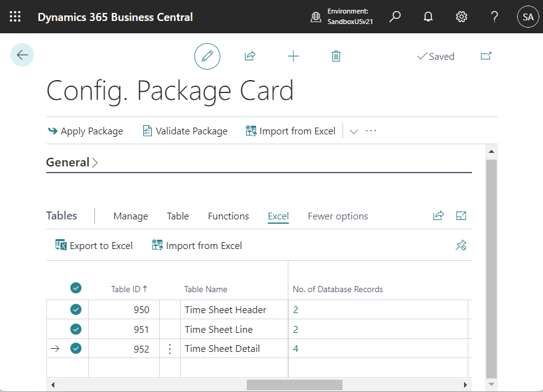
Task: Open records count 4 for Time Sheet Detail
Action: tap(296, 348)
